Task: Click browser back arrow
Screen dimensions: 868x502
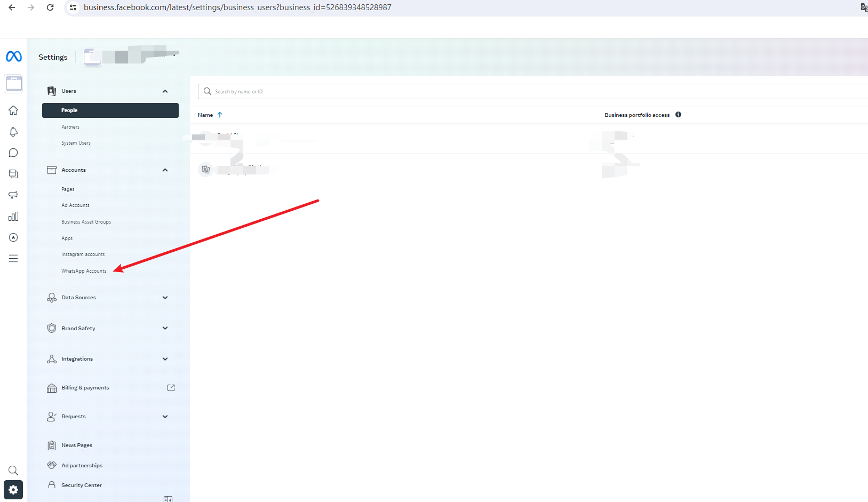Action: pyautogui.click(x=12, y=7)
